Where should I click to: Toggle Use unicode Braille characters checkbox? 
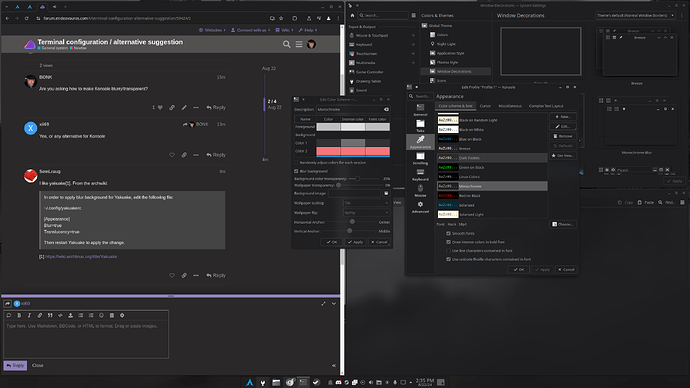pyautogui.click(x=448, y=260)
